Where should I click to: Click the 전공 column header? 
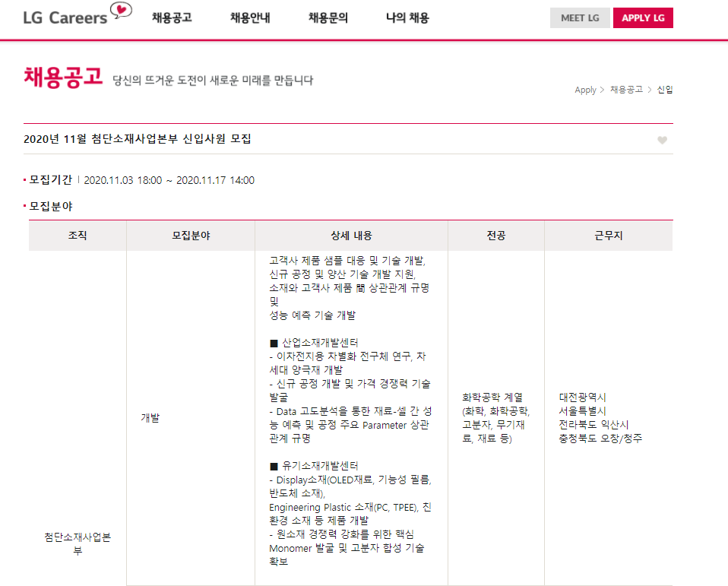coord(496,236)
